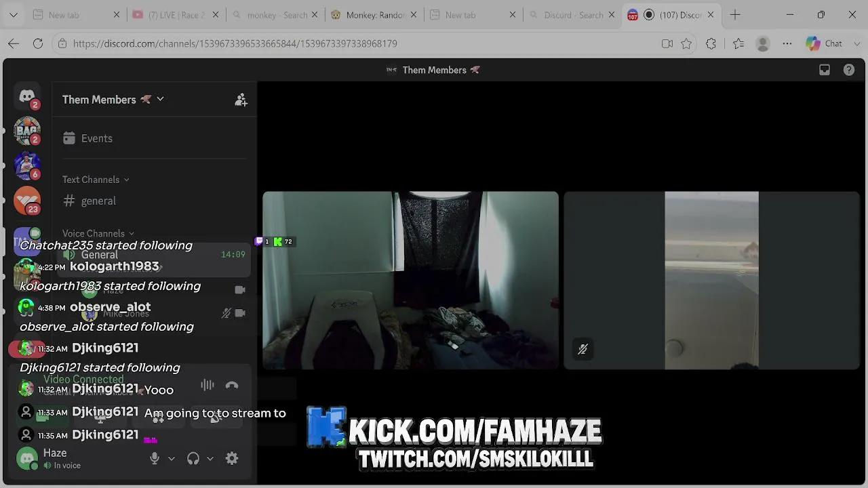Open the Discord inbox icon
The image size is (868, 488).
pyautogui.click(x=825, y=70)
